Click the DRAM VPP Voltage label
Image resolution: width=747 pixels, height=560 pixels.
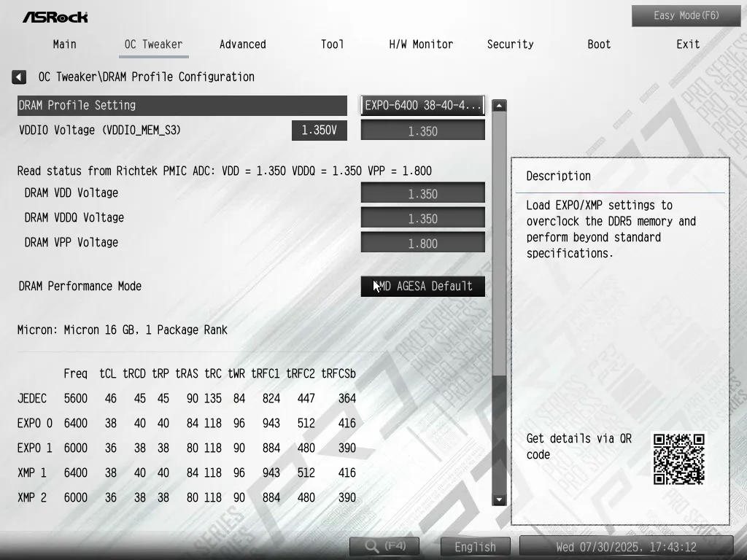point(71,242)
